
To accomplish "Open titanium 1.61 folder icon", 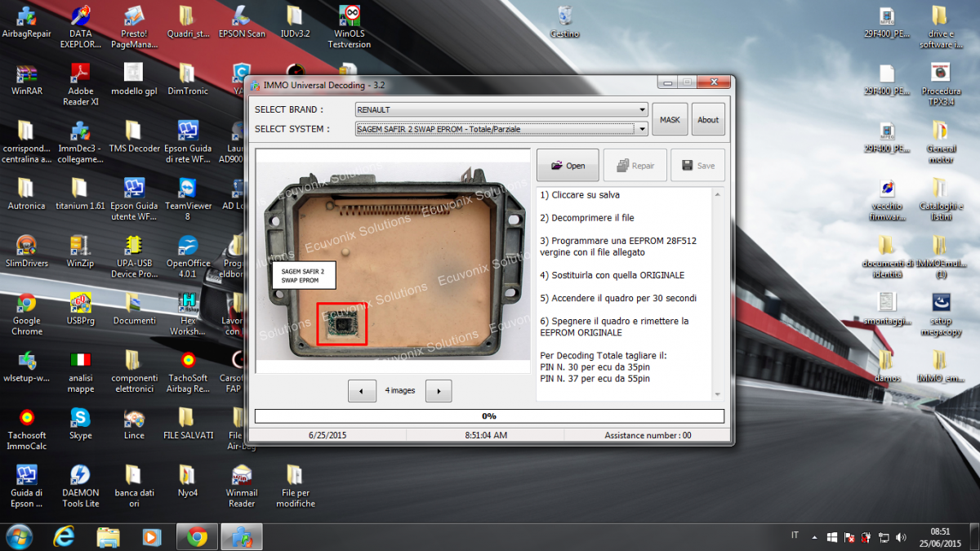I will click(x=80, y=194).
